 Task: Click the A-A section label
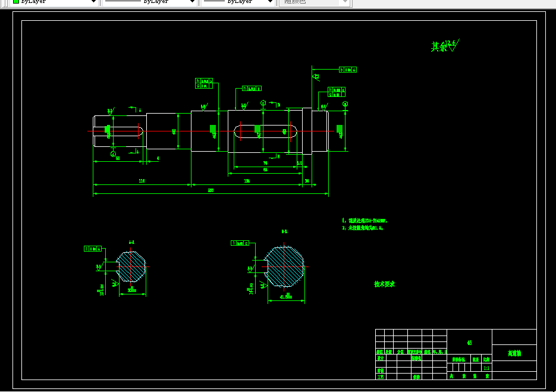click(131, 242)
